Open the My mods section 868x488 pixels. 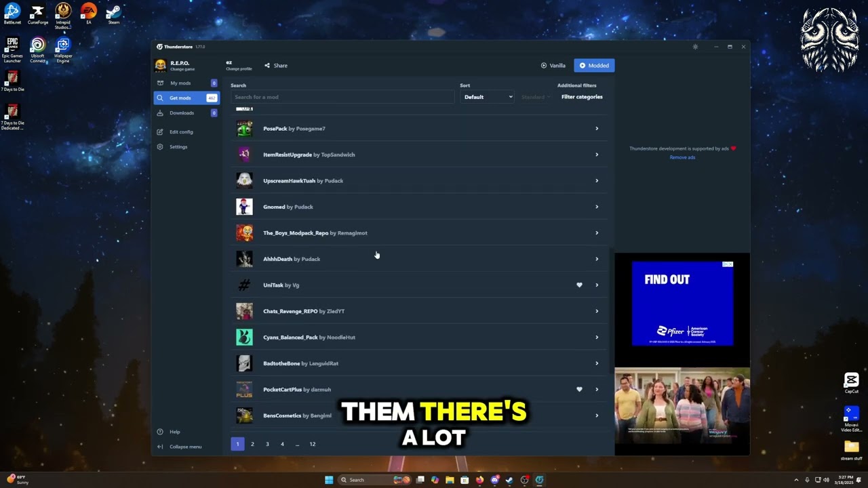186,83
